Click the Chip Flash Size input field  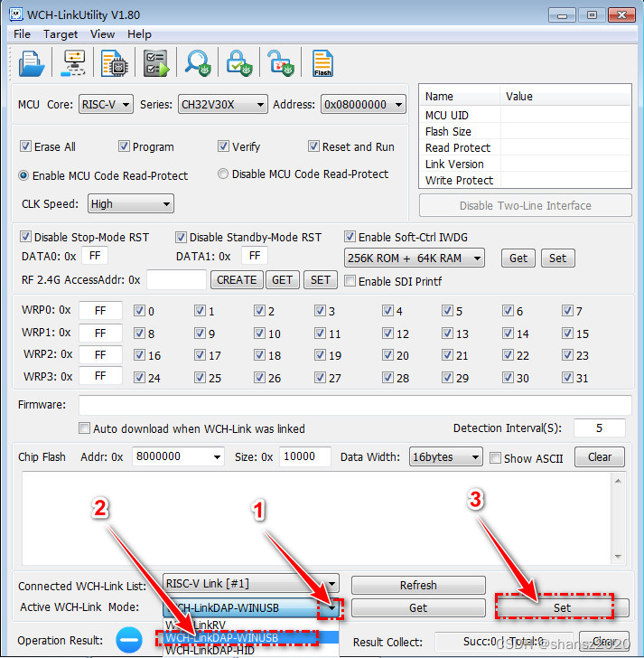click(304, 456)
